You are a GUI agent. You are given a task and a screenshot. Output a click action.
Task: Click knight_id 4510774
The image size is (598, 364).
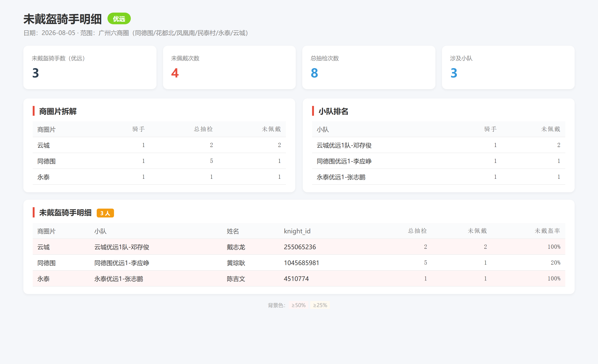pyautogui.click(x=296, y=279)
